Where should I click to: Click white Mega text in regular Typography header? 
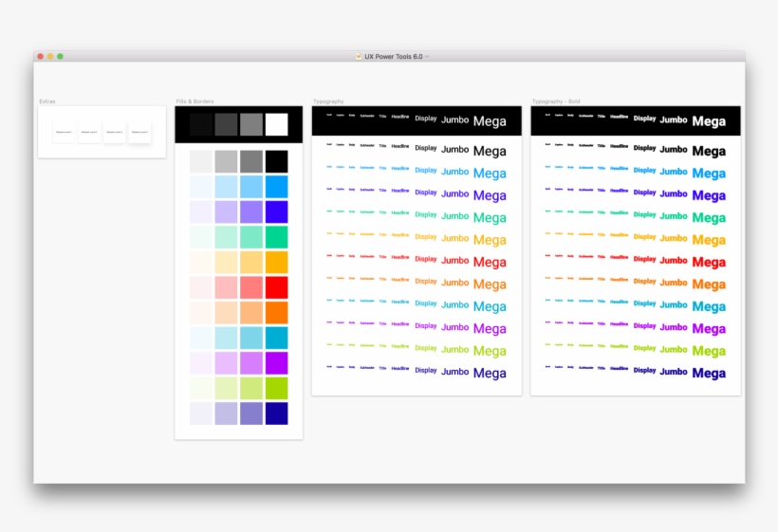pyautogui.click(x=490, y=121)
